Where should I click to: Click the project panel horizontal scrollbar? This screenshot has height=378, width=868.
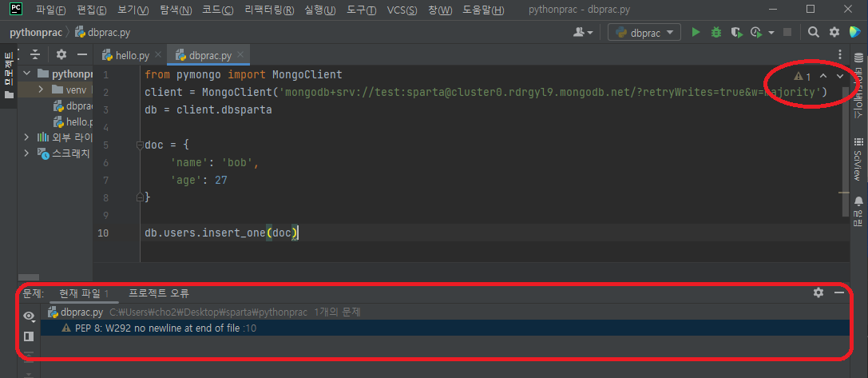pos(29,277)
